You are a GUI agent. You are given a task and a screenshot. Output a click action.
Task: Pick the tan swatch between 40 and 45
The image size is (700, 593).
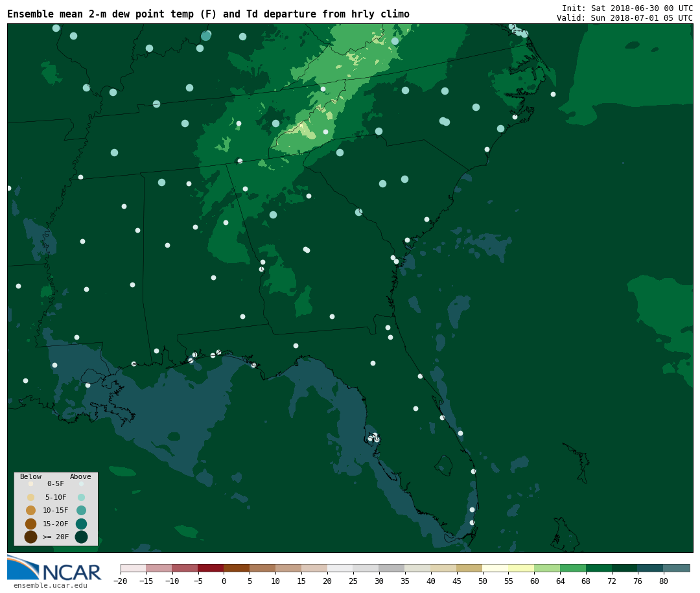444,568
